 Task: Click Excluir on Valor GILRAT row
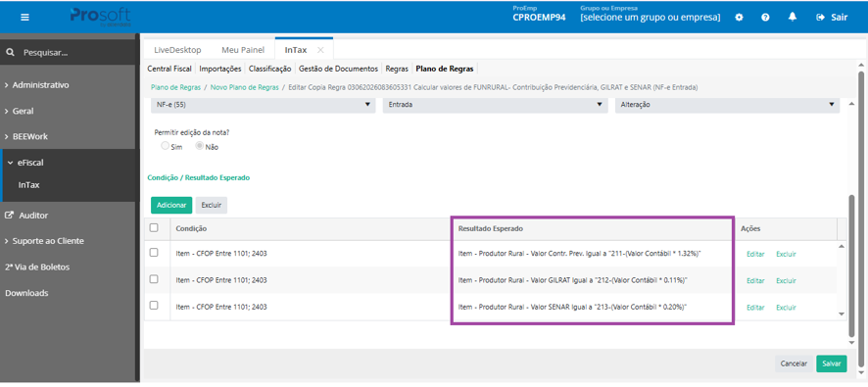[x=786, y=281]
